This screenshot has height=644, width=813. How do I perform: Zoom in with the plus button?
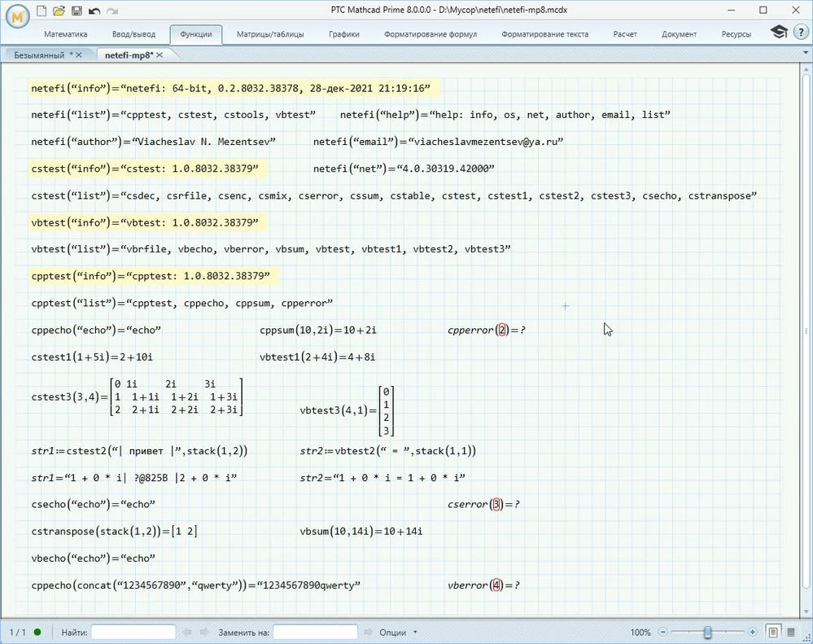(752, 632)
